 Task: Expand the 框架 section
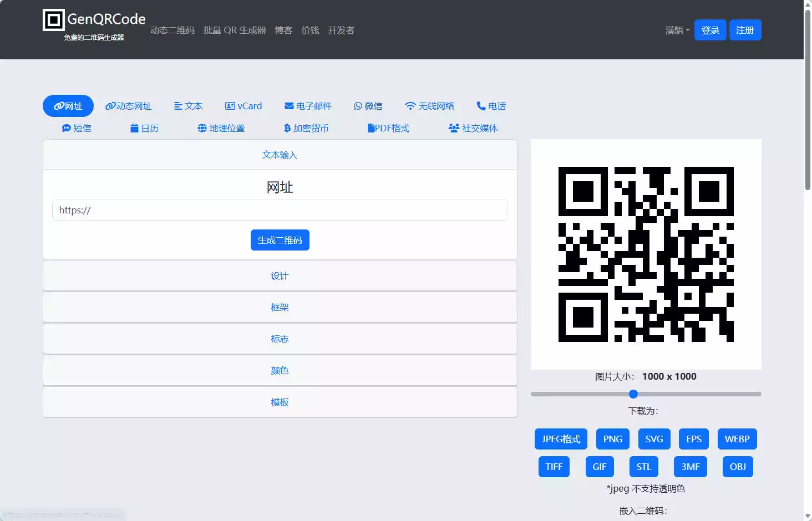pyautogui.click(x=280, y=307)
